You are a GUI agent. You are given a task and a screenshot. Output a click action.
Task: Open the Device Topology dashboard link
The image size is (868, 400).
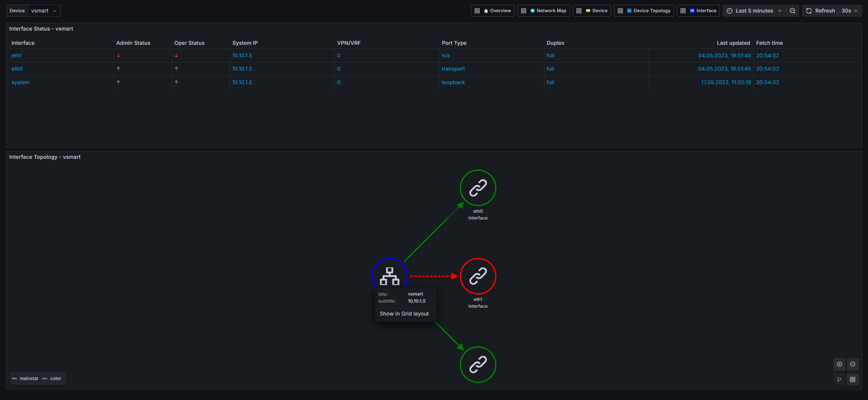(644, 11)
